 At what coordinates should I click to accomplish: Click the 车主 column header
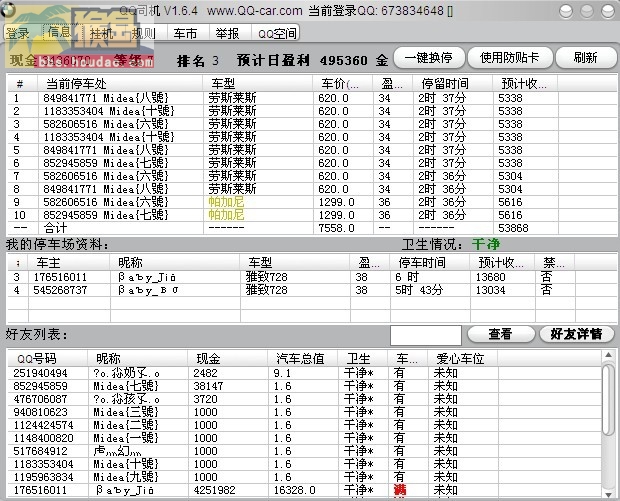69,263
